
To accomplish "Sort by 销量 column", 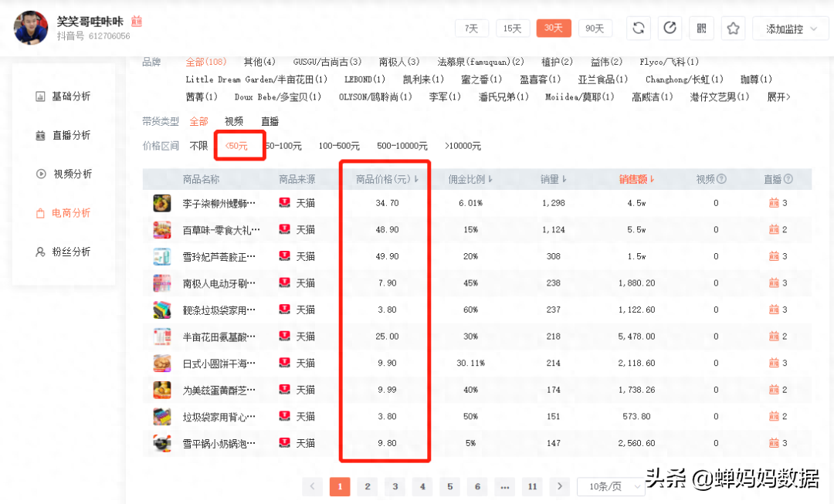I will (553, 179).
